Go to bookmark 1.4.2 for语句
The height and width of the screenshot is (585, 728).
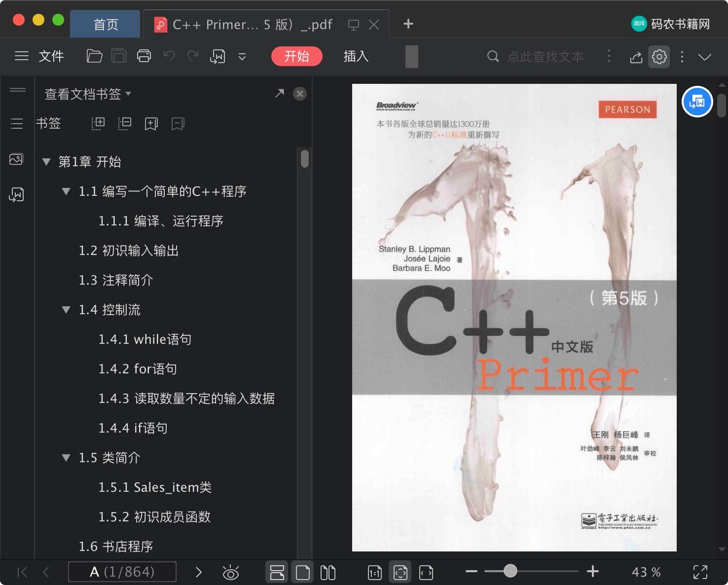point(138,369)
